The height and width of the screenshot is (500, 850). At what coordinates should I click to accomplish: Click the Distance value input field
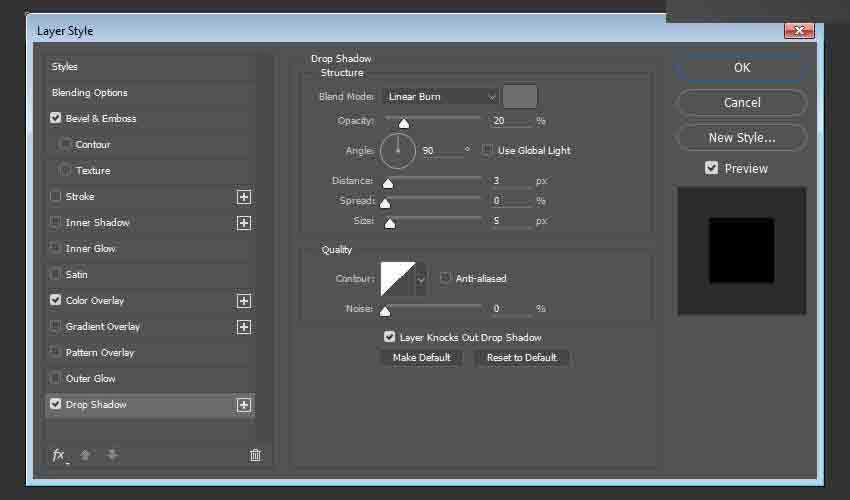click(x=510, y=181)
